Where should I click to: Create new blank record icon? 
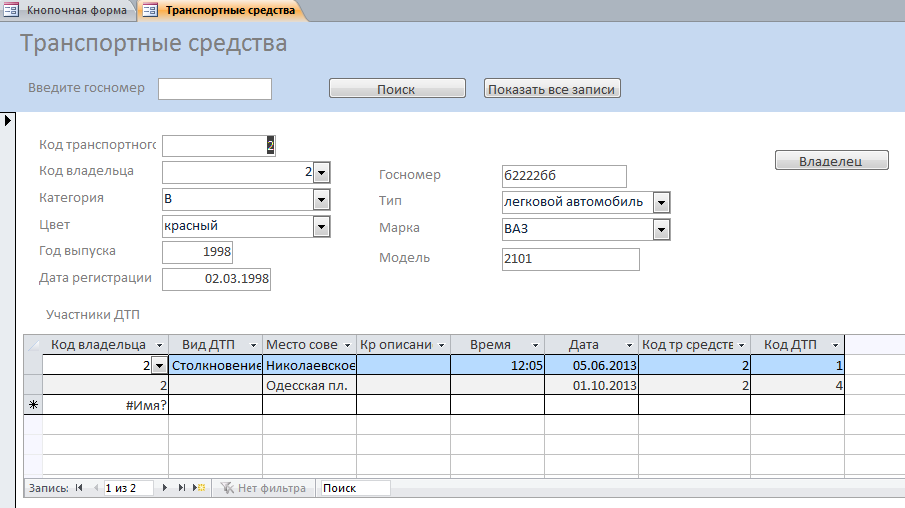[x=199, y=488]
